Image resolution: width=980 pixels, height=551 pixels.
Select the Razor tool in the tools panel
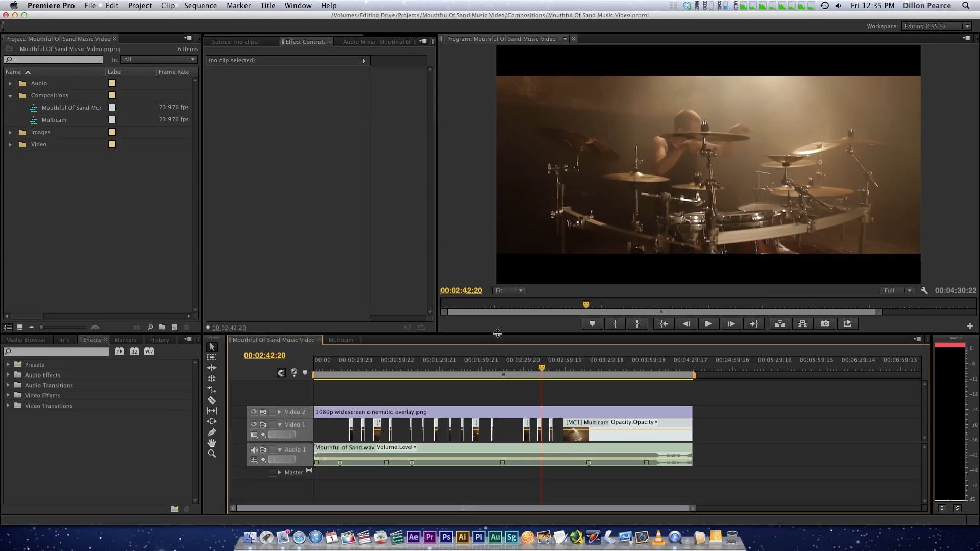click(x=212, y=400)
